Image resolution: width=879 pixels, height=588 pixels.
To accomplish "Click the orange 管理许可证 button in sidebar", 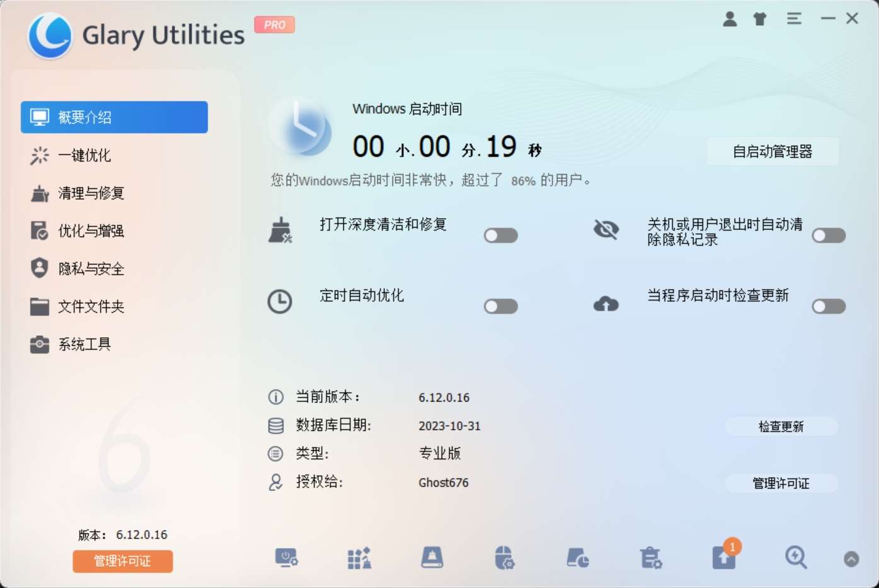I will (x=122, y=561).
